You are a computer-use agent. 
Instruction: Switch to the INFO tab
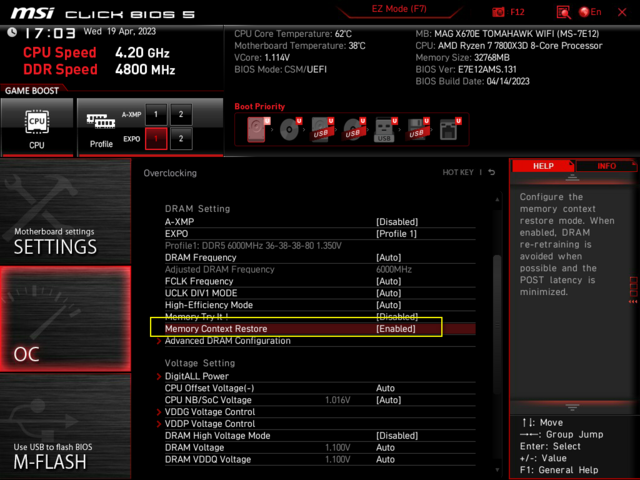coord(606,166)
